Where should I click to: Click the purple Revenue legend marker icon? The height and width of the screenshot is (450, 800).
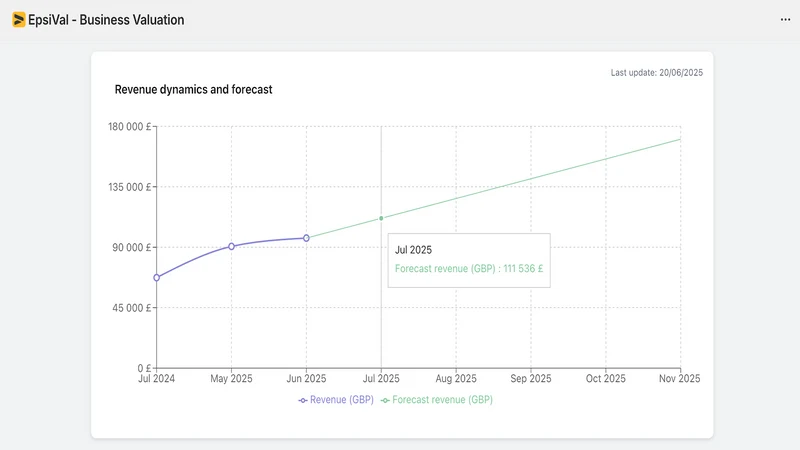coord(303,401)
